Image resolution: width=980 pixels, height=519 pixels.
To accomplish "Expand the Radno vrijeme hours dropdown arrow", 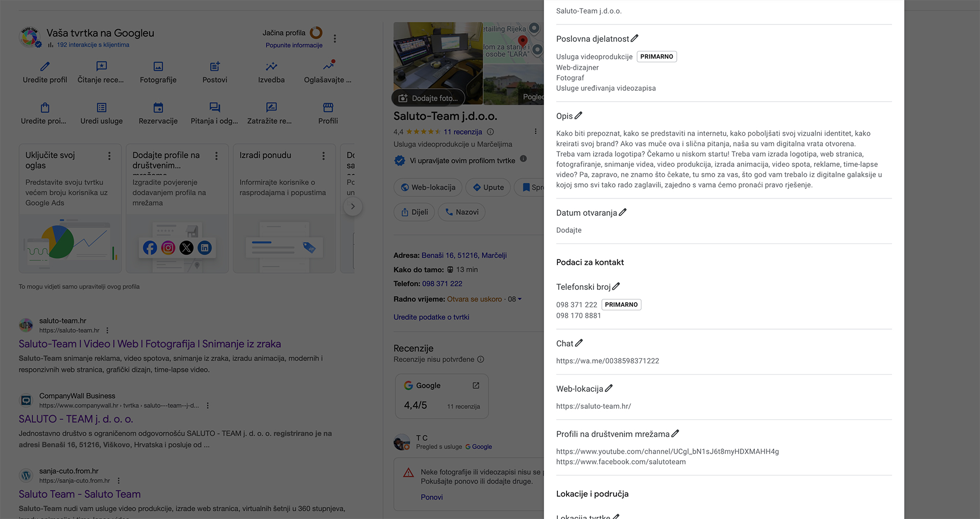I will click(x=520, y=300).
